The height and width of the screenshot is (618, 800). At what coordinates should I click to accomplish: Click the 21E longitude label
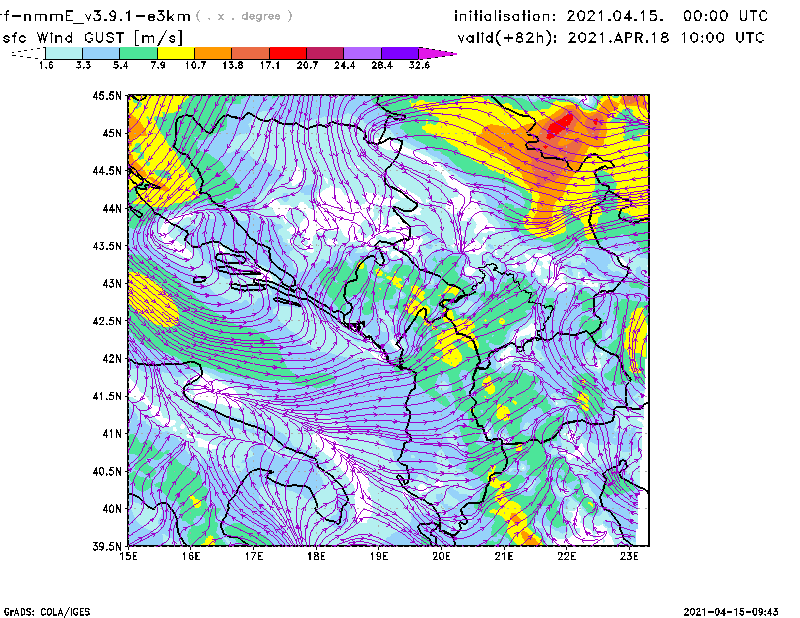pyautogui.click(x=504, y=556)
